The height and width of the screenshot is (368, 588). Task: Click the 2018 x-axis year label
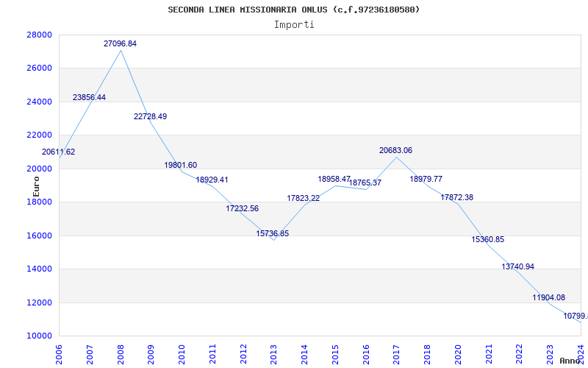[x=428, y=354]
